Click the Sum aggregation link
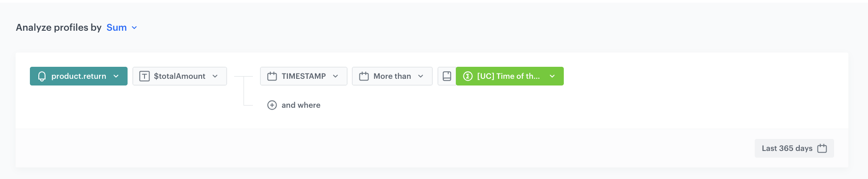Image resolution: width=868 pixels, height=179 pixels. [x=116, y=28]
